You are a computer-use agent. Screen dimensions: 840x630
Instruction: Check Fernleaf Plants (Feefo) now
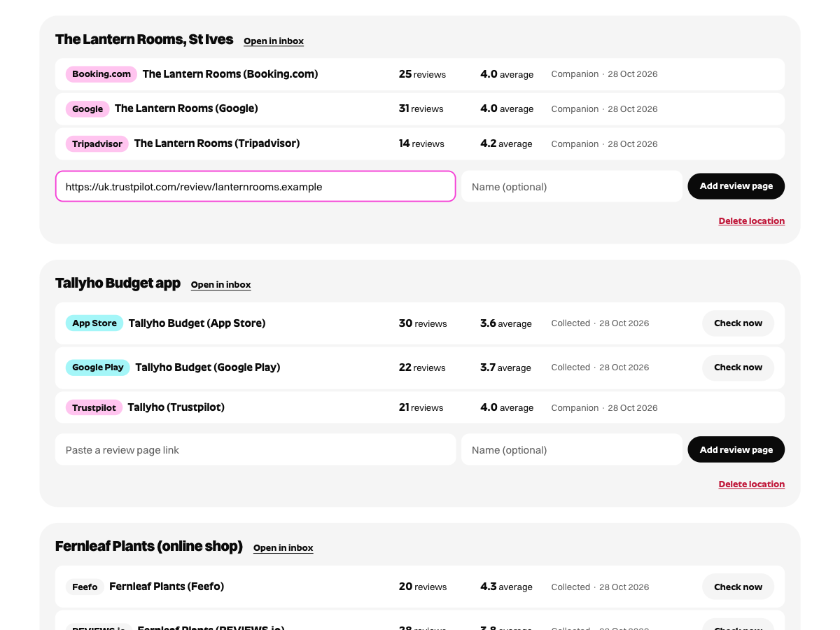click(x=738, y=587)
